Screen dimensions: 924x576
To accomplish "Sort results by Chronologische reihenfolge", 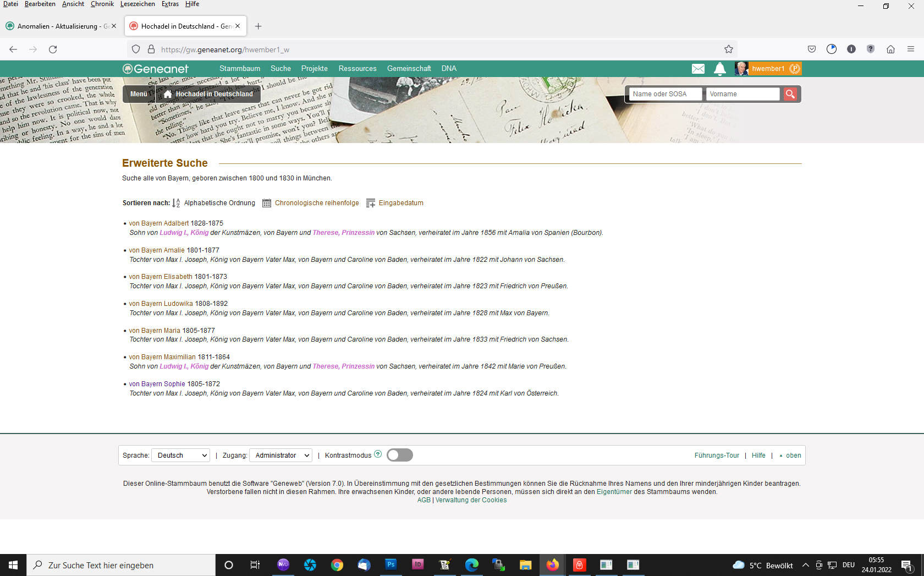I will tap(317, 203).
